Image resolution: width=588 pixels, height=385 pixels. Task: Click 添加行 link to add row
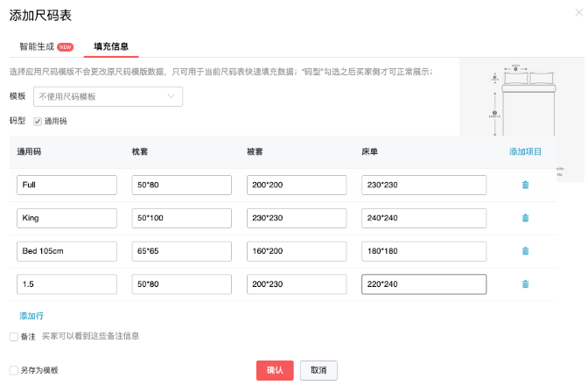click(31, 315)
